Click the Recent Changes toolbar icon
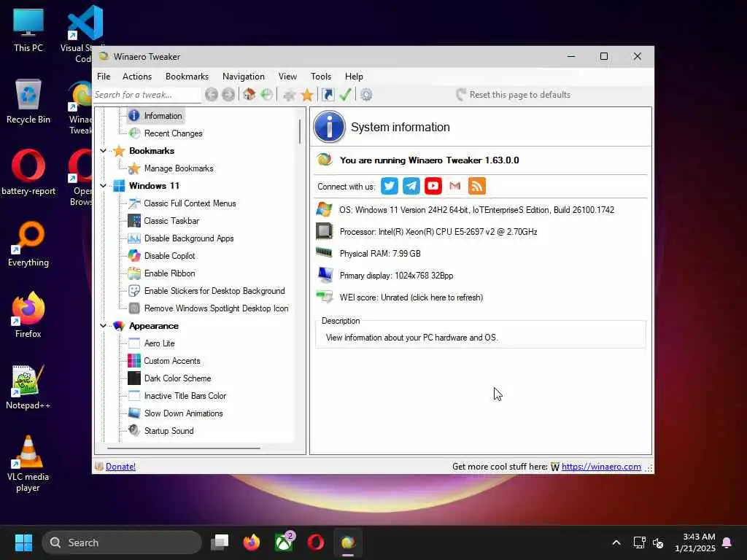Viewport: 747px width, 560px height. click(267, 94)
